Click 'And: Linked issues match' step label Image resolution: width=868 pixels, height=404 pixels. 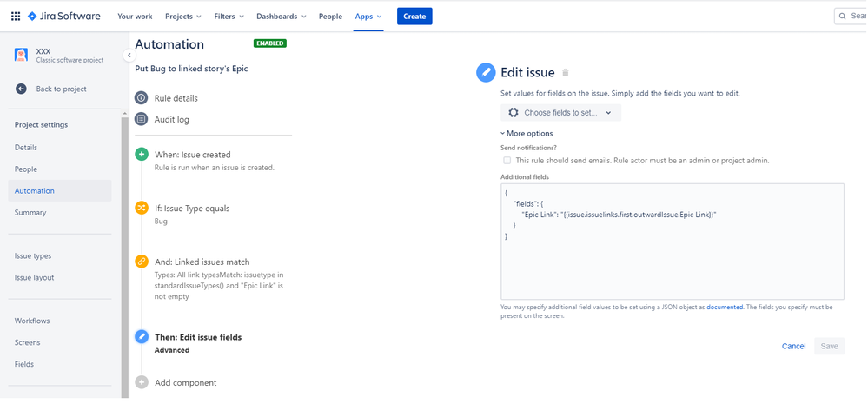202,262
